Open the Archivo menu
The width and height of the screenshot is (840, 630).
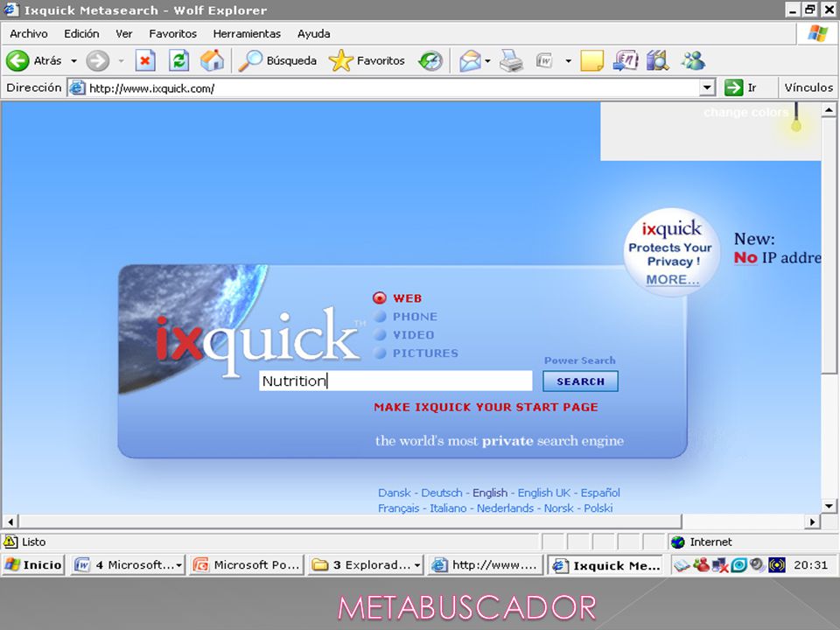[x=28, y=34]
